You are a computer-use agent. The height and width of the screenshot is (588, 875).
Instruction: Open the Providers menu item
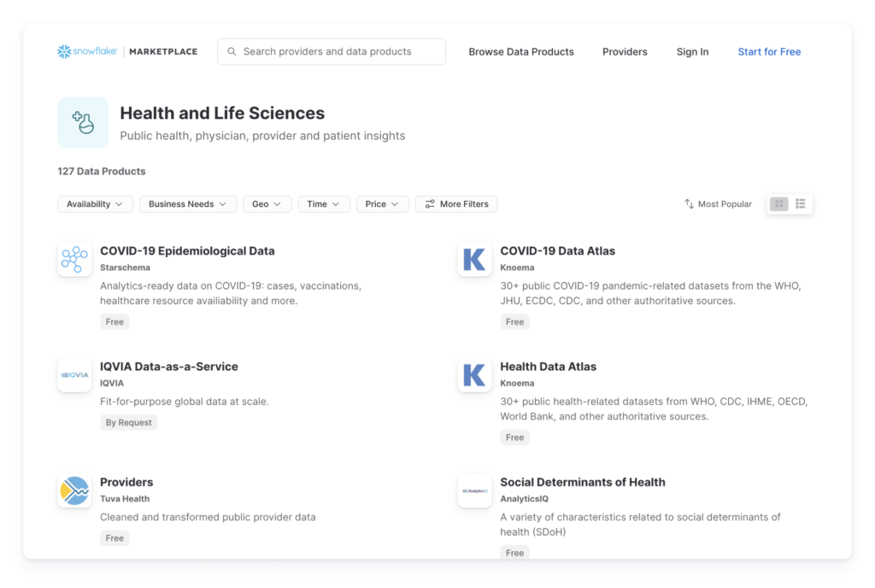[x=625, y=52]
